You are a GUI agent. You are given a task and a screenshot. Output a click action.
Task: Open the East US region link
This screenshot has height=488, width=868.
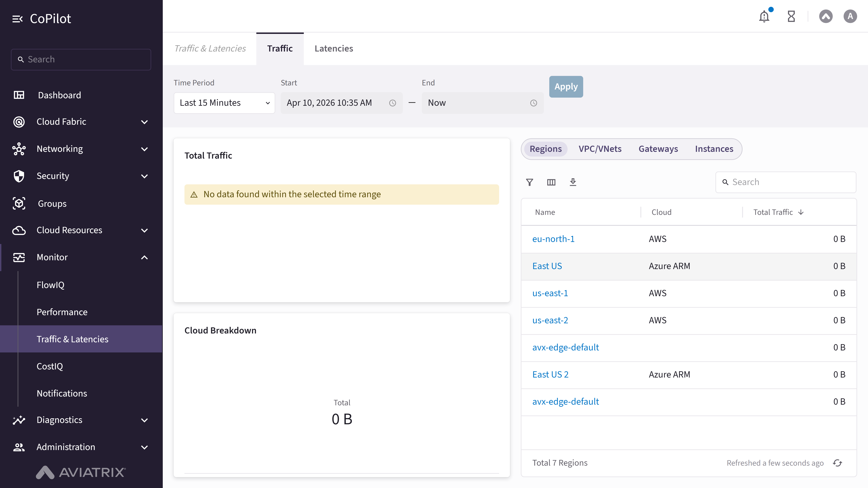[x=547, y=266]
